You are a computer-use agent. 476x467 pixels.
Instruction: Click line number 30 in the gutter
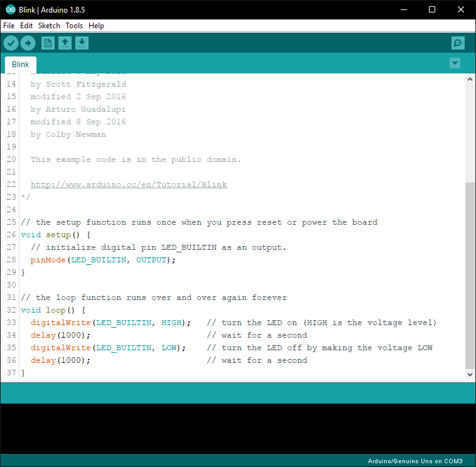point(11,285)
